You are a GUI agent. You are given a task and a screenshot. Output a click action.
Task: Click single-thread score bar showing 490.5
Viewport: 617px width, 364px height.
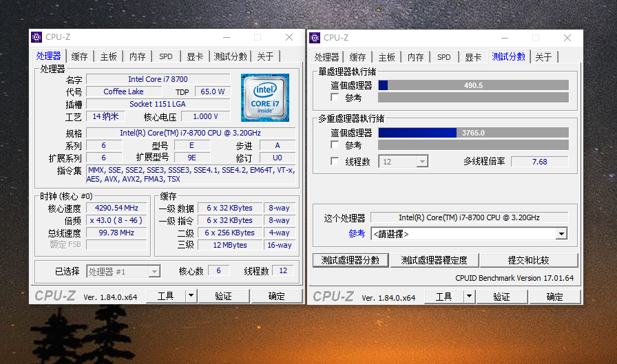(x=473, y=85)
